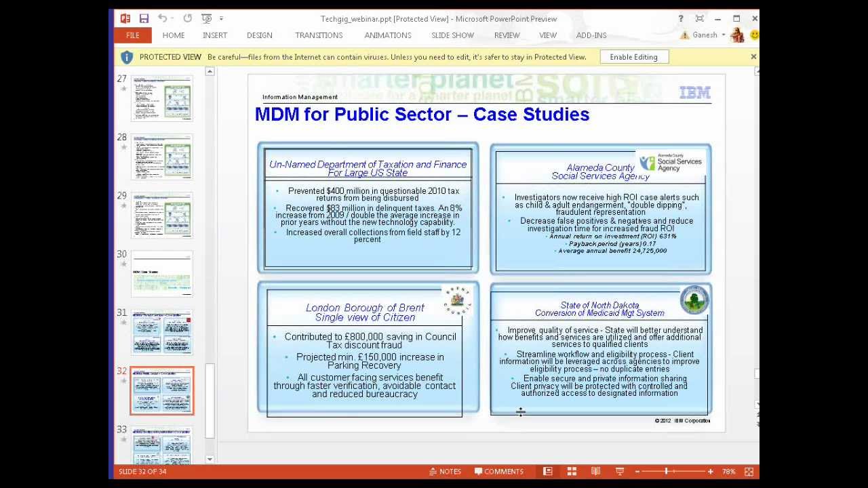Image resolution: width=868 pixels, height=488 pixels.
Task: Select slide 33 thumbnail
Action: pyautogui.click(x=162, y=445)
